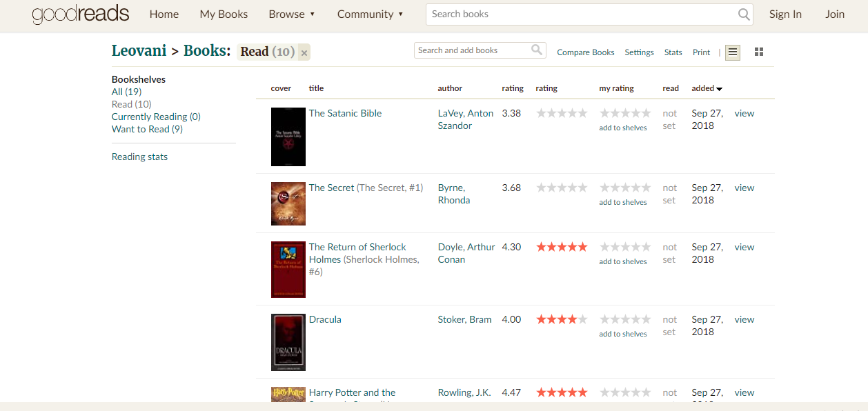The image size is (868, 411).
Task: Set my rating stars for The Secret
Action: 625,188
